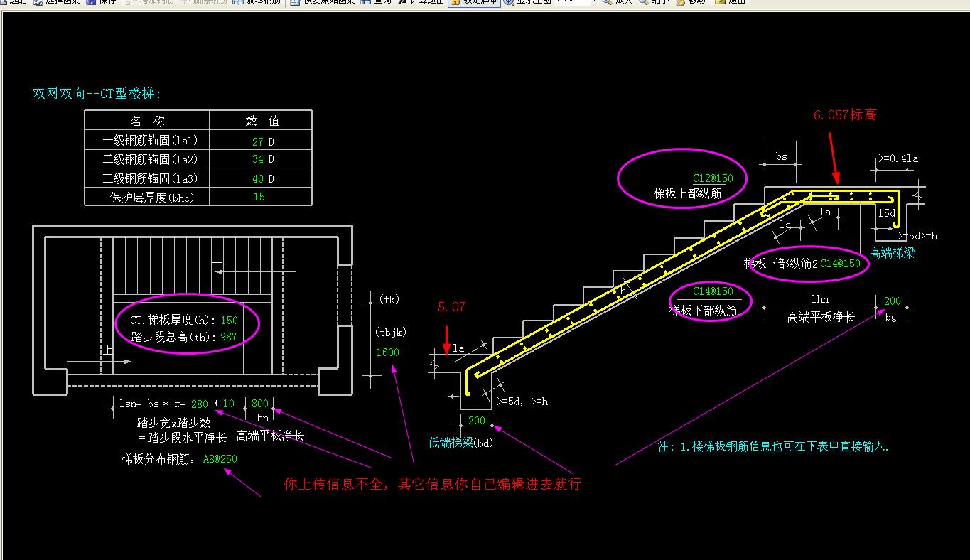The width and height of the screenshot is (970, 560).
Task: Click the table header 数值
Action: coord(262,122)
